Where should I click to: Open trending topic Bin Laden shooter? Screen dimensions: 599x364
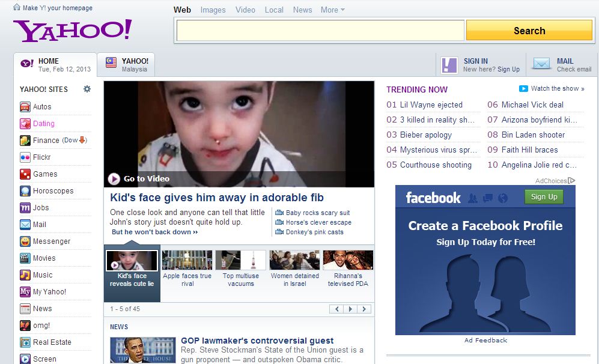(533, 135)
